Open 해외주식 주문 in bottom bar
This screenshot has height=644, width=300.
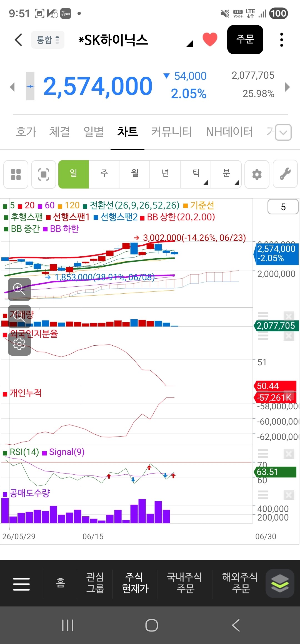[x=240, y=583]
